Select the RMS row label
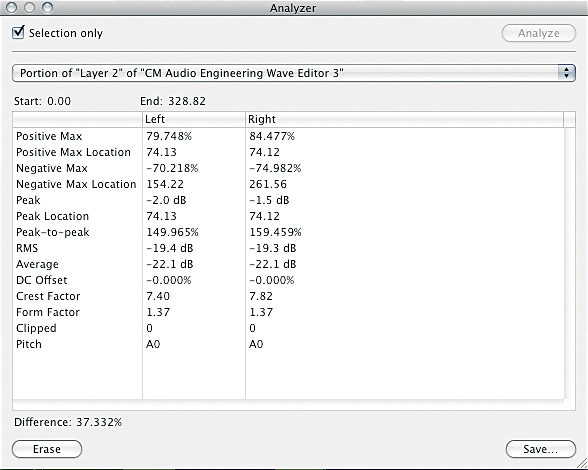The width and height of the screenshot is (588, 470). point(27,248)
